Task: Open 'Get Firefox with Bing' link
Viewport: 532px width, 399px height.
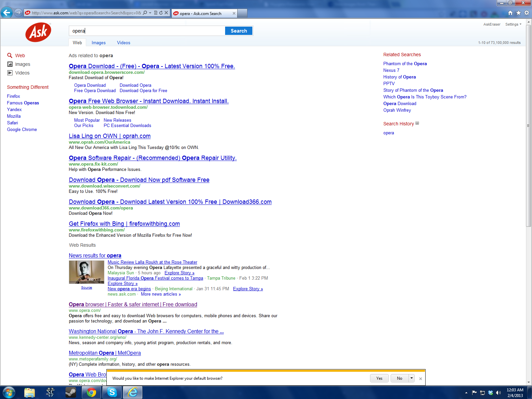Action: tap(124, 224)
